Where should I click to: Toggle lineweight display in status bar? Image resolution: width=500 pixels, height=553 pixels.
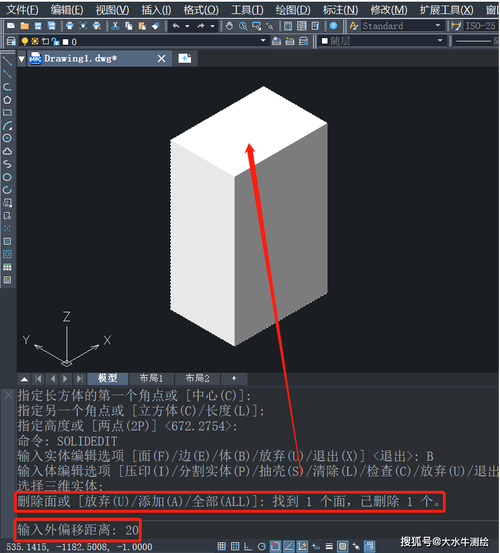[329, 546]
